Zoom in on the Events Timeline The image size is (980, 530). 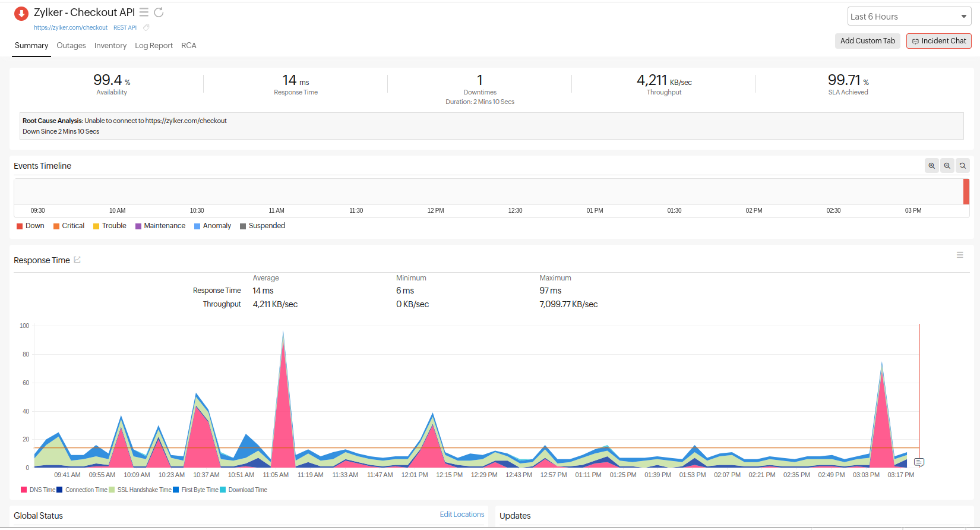click(932, 166)
